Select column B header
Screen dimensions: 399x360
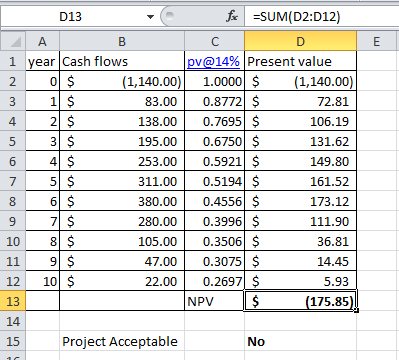pyautogui.click(x=122, y=42)
